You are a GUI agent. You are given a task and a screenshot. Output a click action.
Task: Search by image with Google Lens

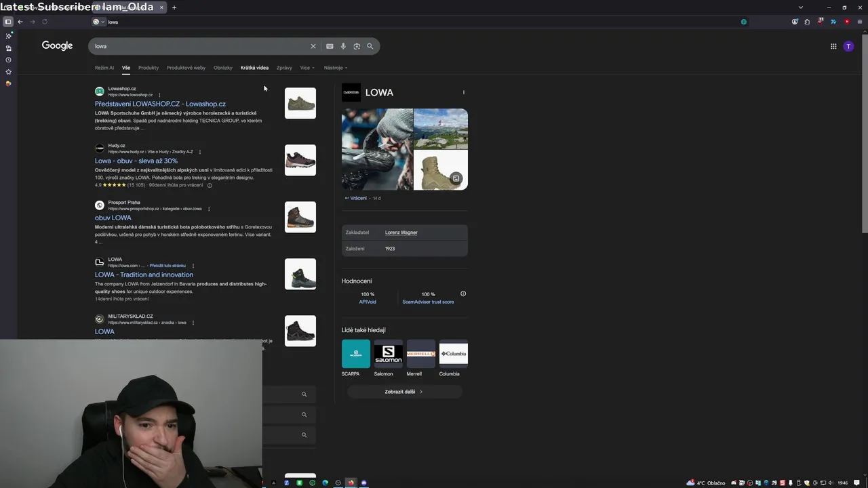[x=357, y=46]
